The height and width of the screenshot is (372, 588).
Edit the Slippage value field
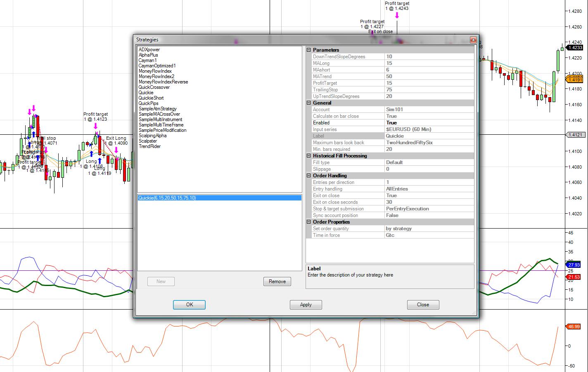[x=429, y=169]
